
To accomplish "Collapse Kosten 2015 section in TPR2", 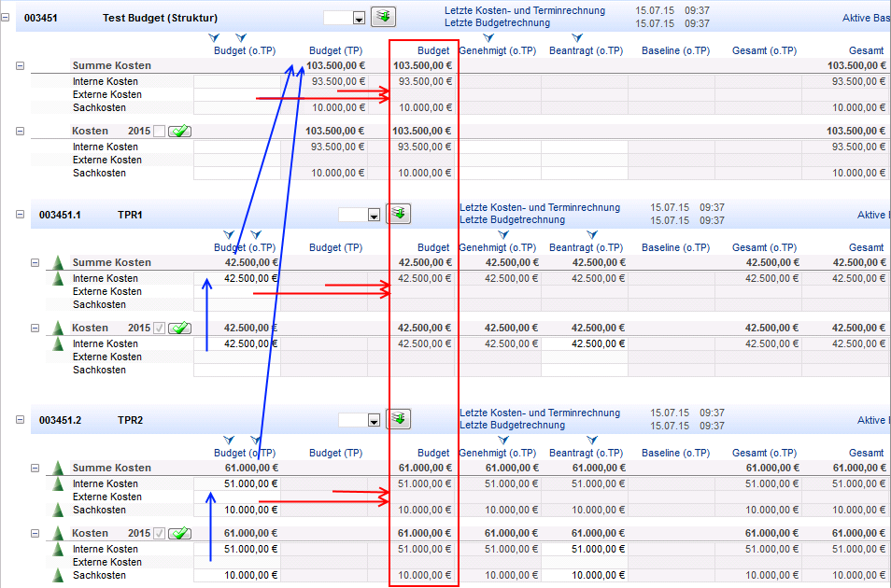I will [x=35, y=534].
